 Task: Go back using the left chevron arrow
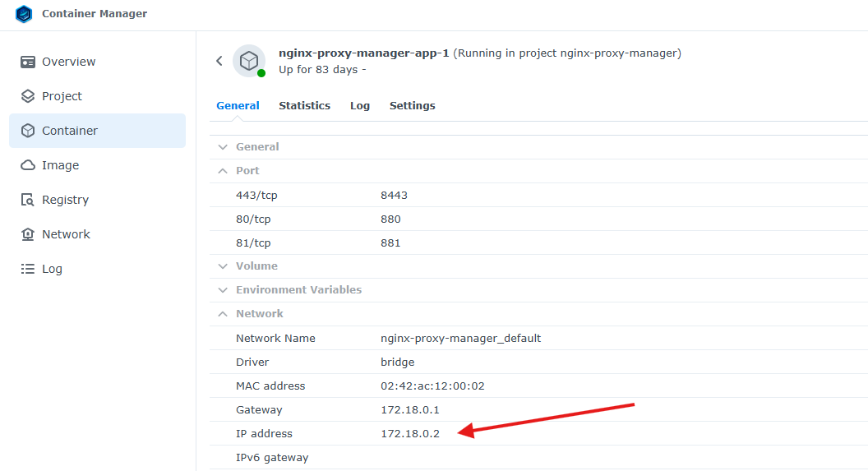click(x=219, y=61)
